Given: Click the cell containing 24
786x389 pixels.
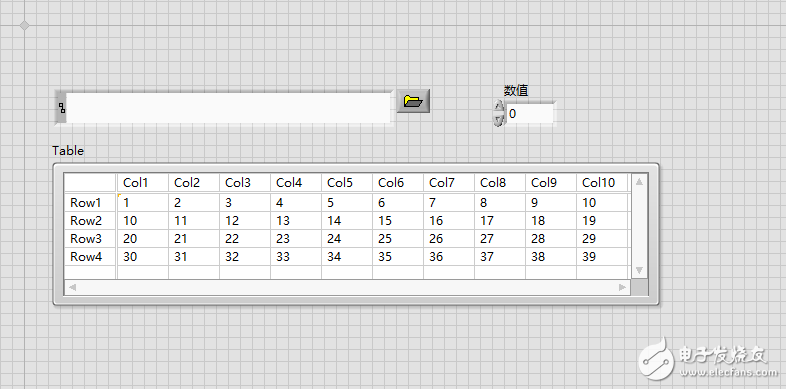Looking at the screenshot, I should tap(347, 239).
